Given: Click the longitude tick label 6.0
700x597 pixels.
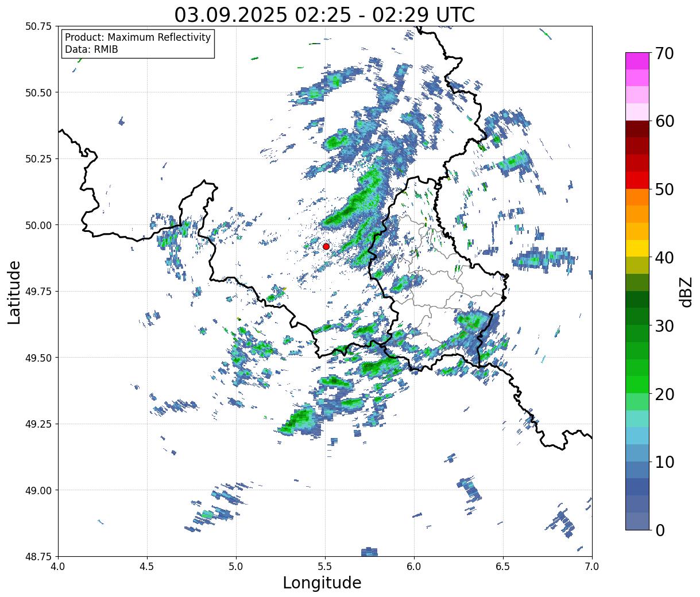Looking at the screenshot, I should 414,567.
